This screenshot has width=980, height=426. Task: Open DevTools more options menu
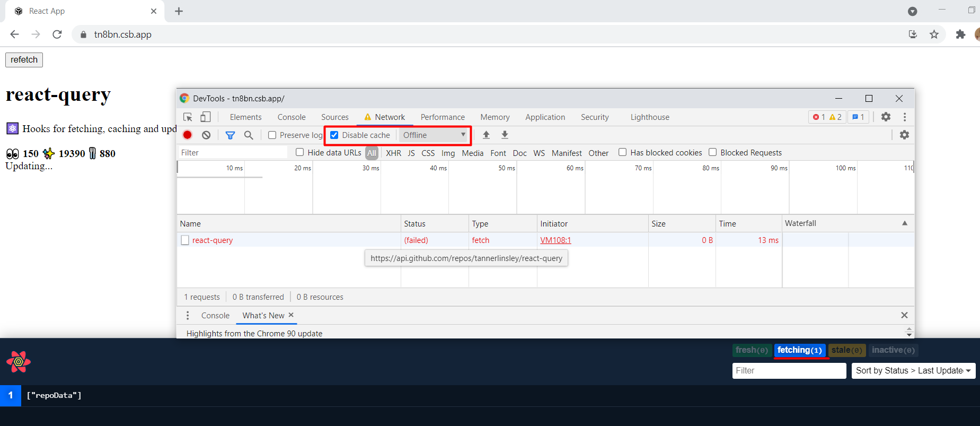point(905,117)
